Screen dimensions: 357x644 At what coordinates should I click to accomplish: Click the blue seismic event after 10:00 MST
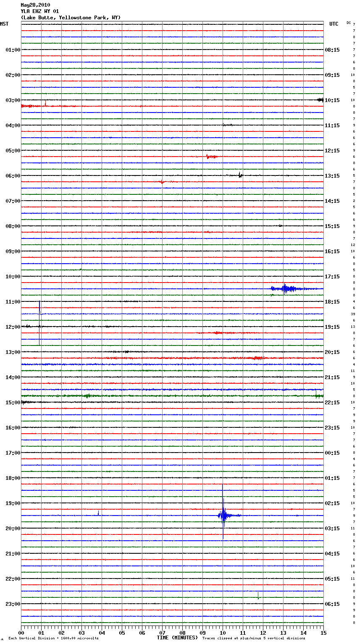(286, 288)
